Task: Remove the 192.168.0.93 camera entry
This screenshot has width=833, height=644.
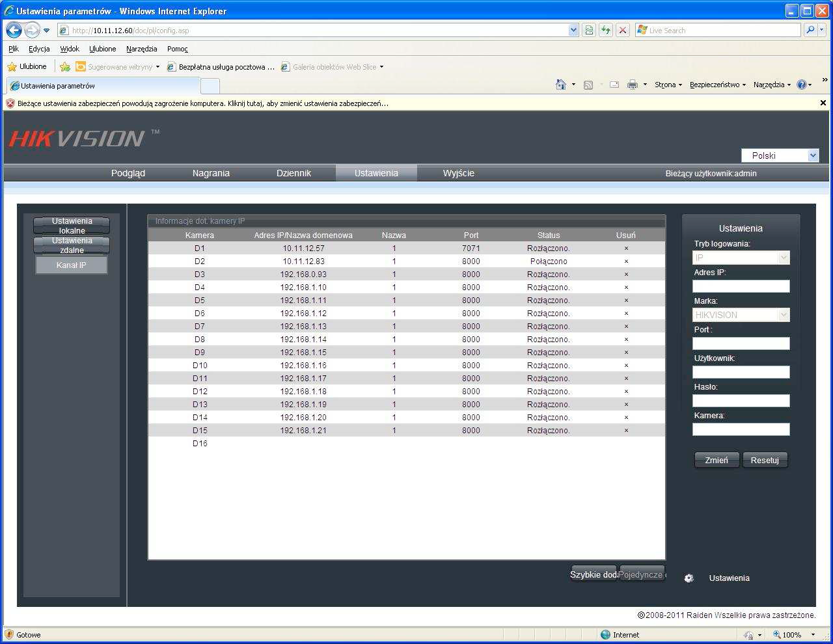Action: (x=626, y=275)
